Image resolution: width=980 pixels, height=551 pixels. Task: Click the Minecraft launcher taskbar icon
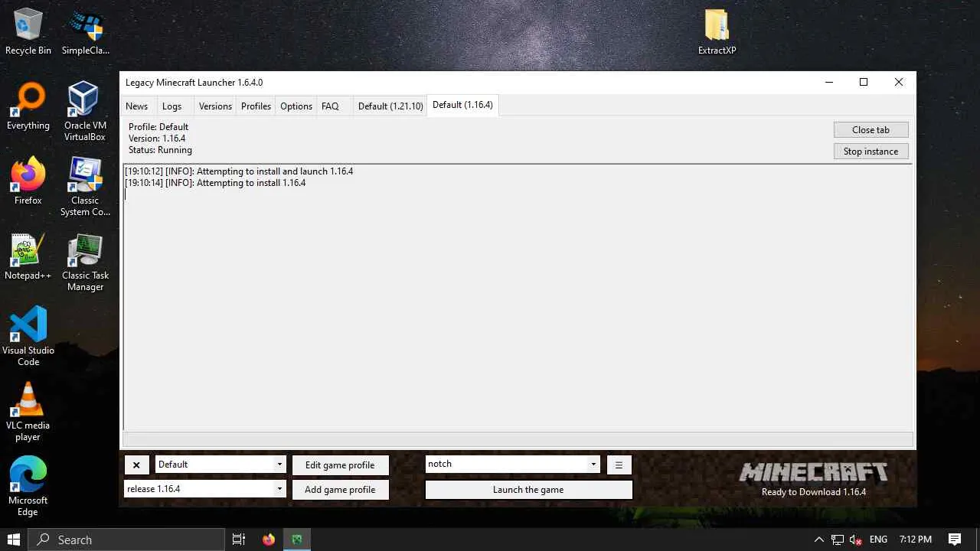click(x=297, y=540)
